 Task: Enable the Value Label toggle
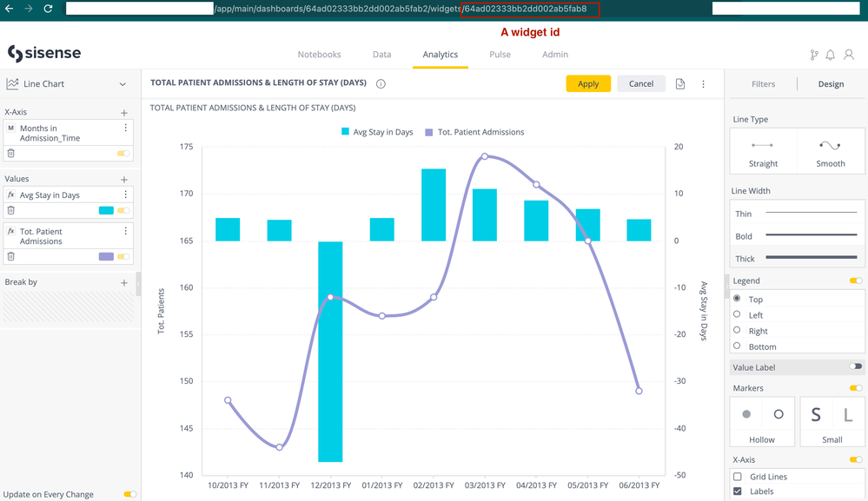pos(856,367)
